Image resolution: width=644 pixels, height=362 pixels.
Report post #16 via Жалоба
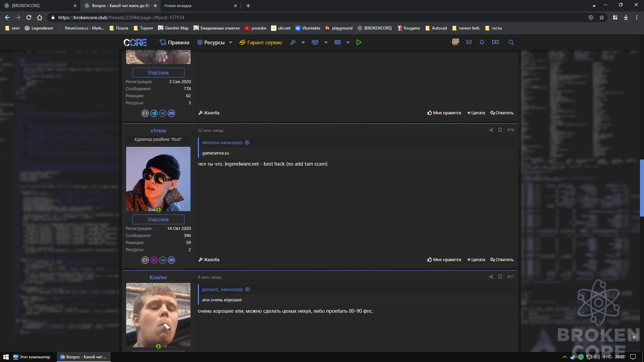click(x=209, y=260)
